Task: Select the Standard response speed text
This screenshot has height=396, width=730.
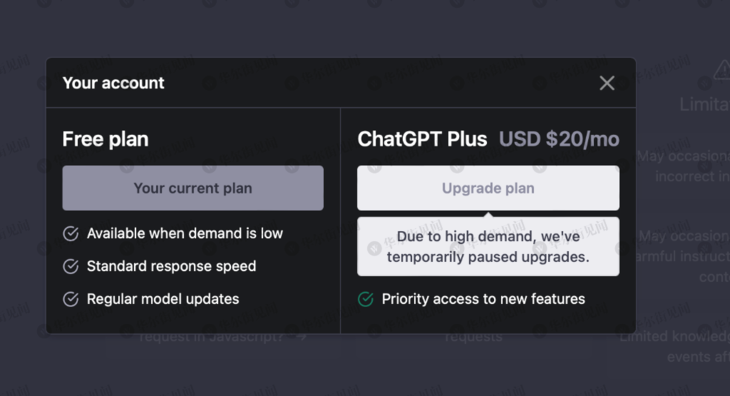Action: (171, 266)
